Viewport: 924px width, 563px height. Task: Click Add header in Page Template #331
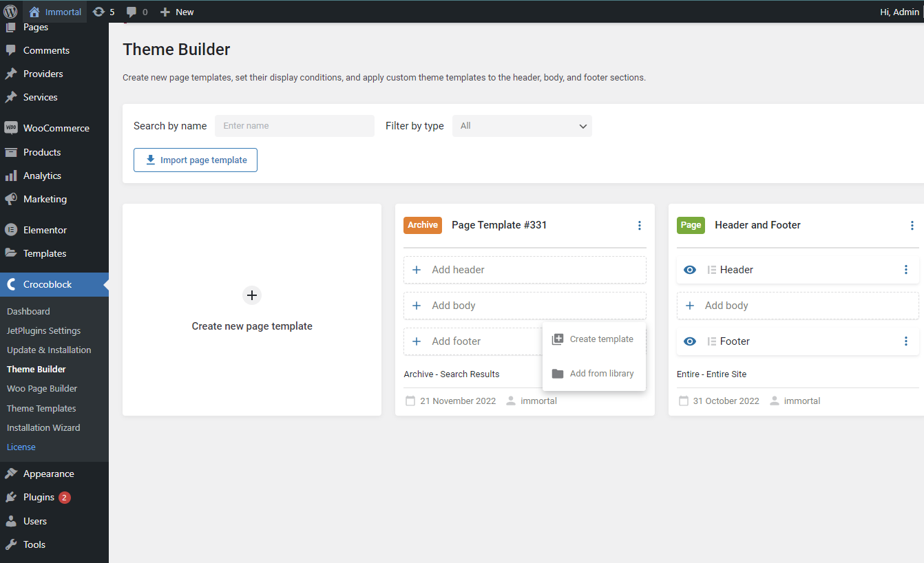pos(525,270)
